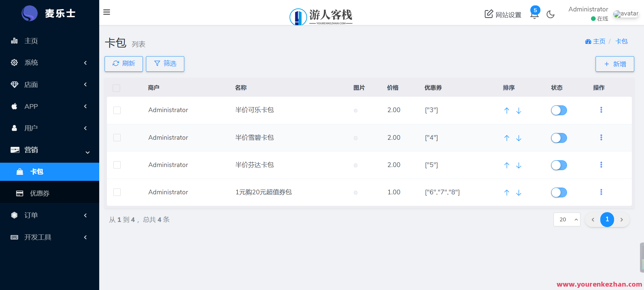644x290 pixels.
Task: Expand the APP sidebar menu
Action: pyautogui.click(x=49, y=106)
